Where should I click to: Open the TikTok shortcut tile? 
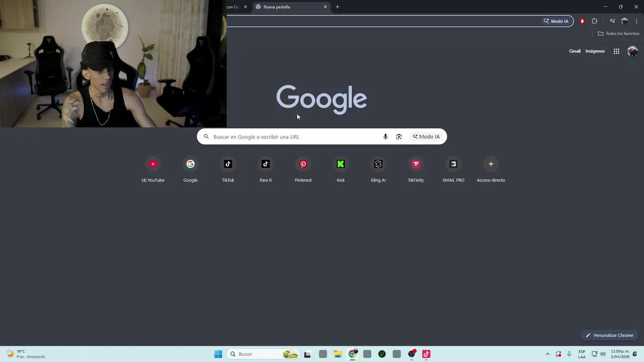[x=228, y=169]
